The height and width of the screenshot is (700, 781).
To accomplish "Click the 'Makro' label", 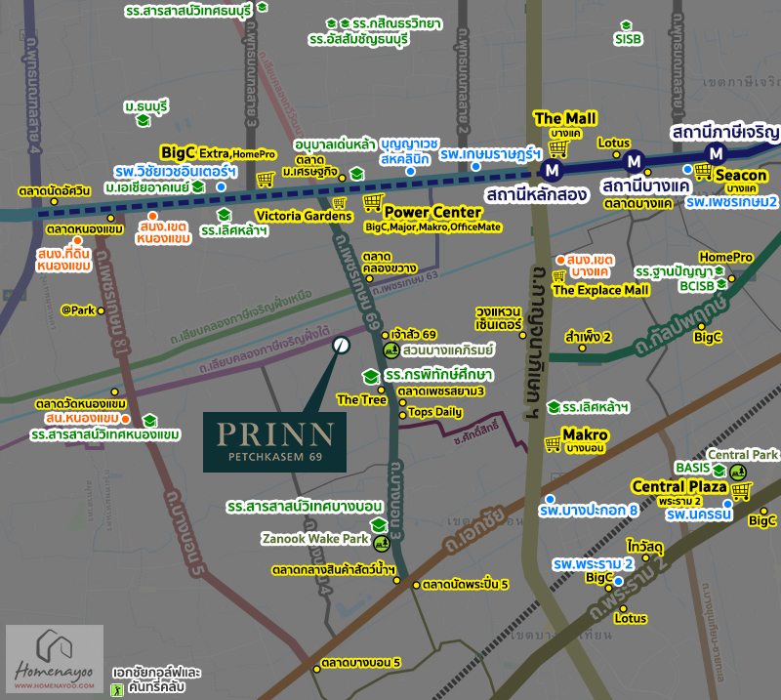I will (585, 434).
